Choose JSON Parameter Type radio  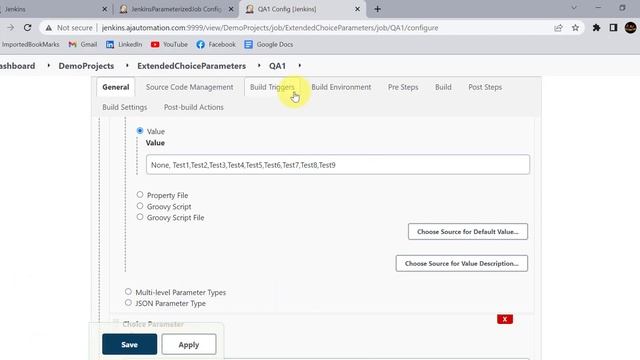[x=128, y=303]
